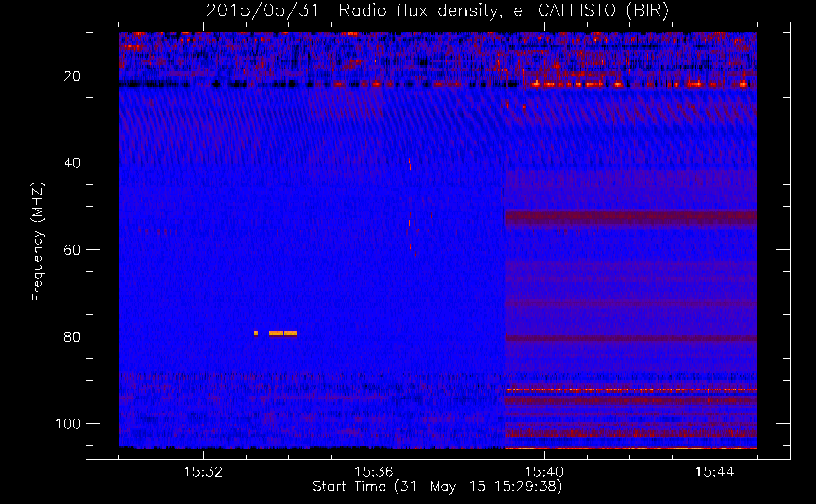Click the time tick label "15:32"
The height and width of the screenshot is (504, 816).
coord(203,472)
